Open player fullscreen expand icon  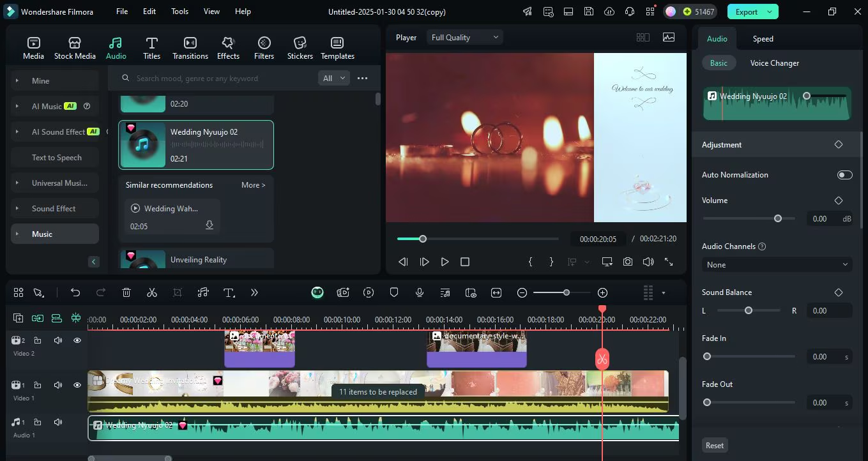[669, 262]
